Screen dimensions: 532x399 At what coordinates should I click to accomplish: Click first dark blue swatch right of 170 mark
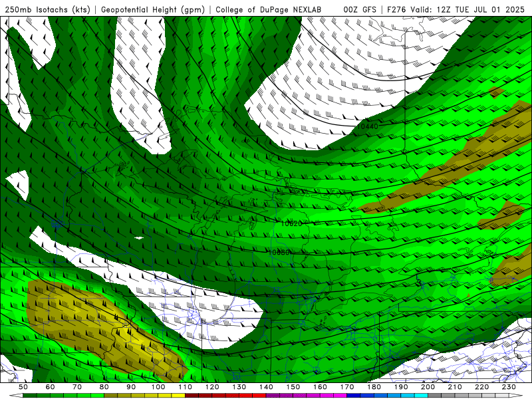point(354,396)
